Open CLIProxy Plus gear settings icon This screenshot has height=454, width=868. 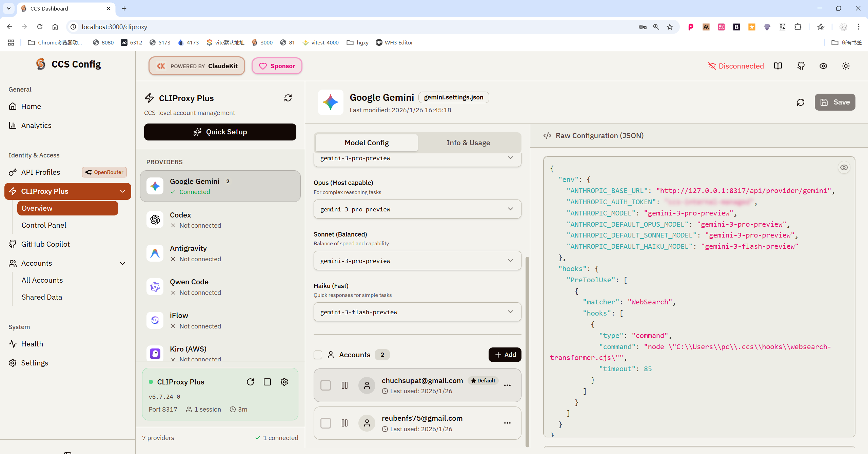(284, 382)
